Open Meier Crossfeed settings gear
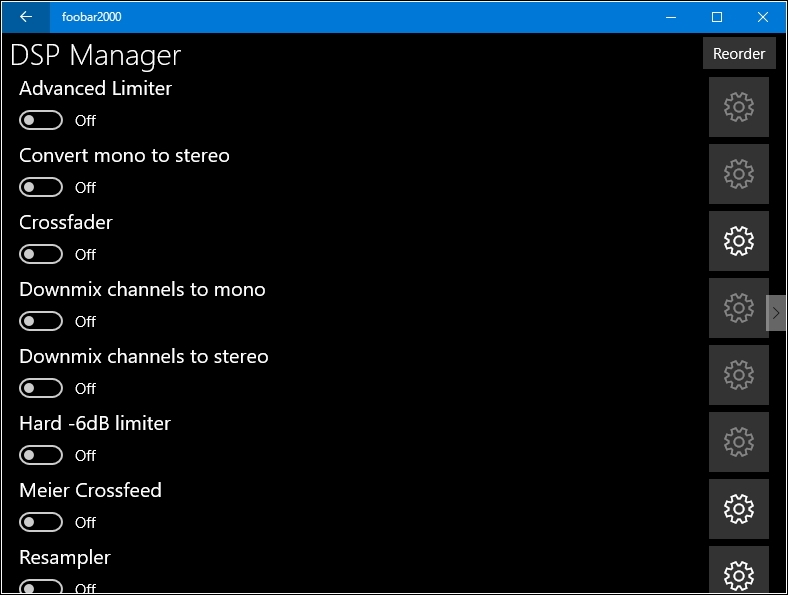This screenshot has width=788, height=595. point(738,509)
